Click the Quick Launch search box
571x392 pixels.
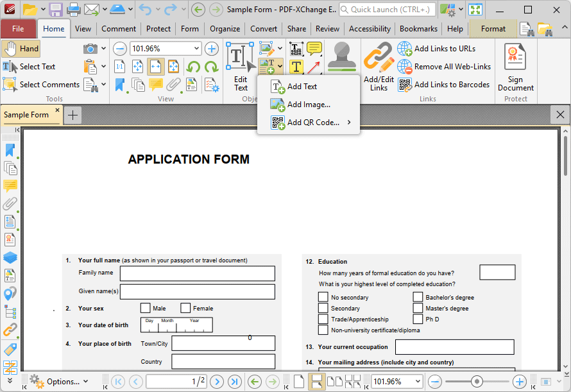pyautogui.click(x=387, y=10)
